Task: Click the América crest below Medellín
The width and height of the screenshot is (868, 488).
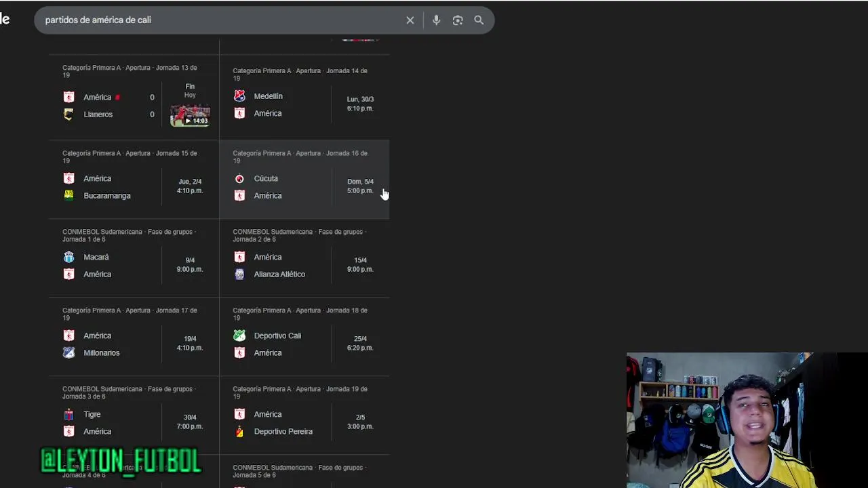Action: 239,113
